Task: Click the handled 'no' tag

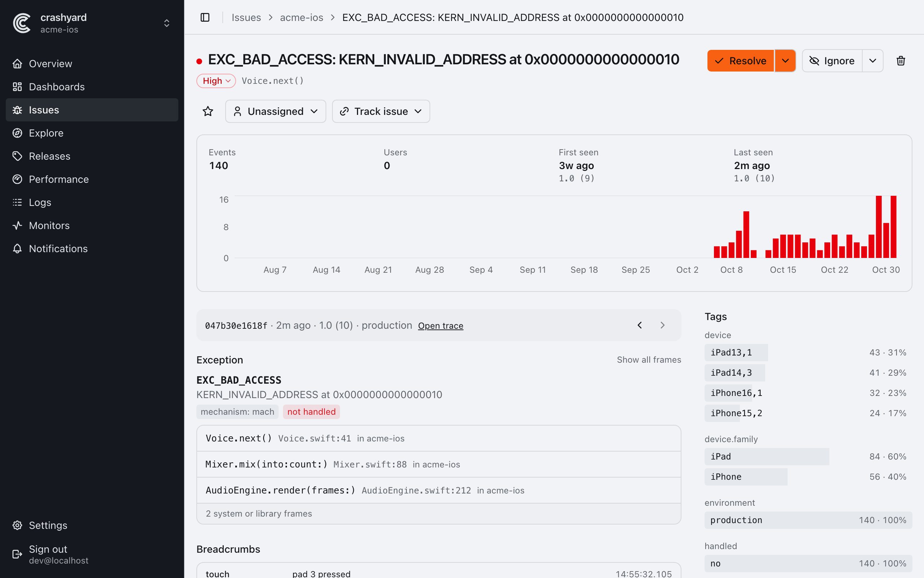Action: tap(808, 564)
